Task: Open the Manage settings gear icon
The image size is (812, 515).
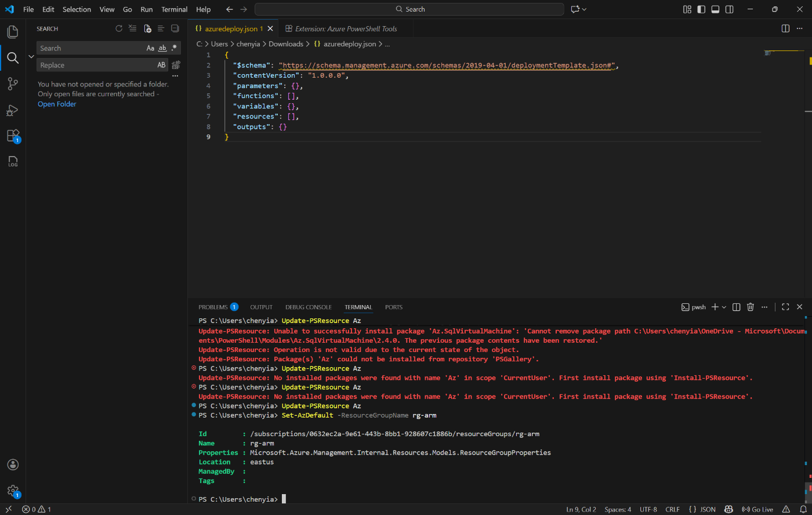Action: pos(13,491)
